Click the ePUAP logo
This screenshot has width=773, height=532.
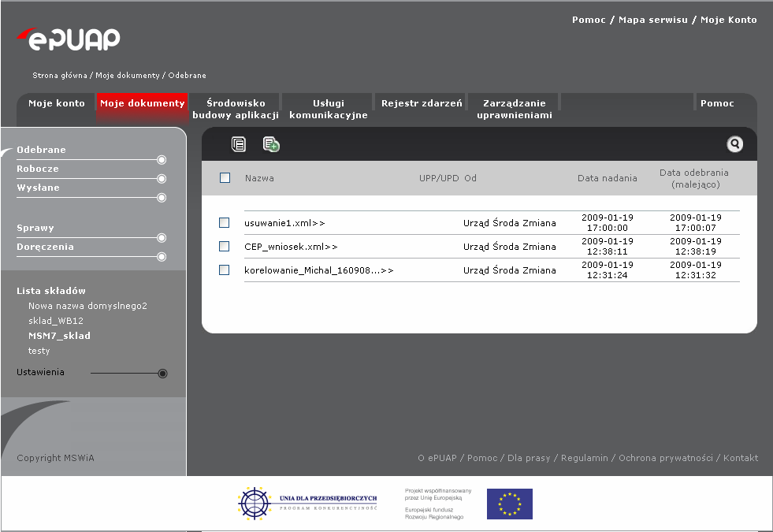pyautogui.click(x=69, y=39)
